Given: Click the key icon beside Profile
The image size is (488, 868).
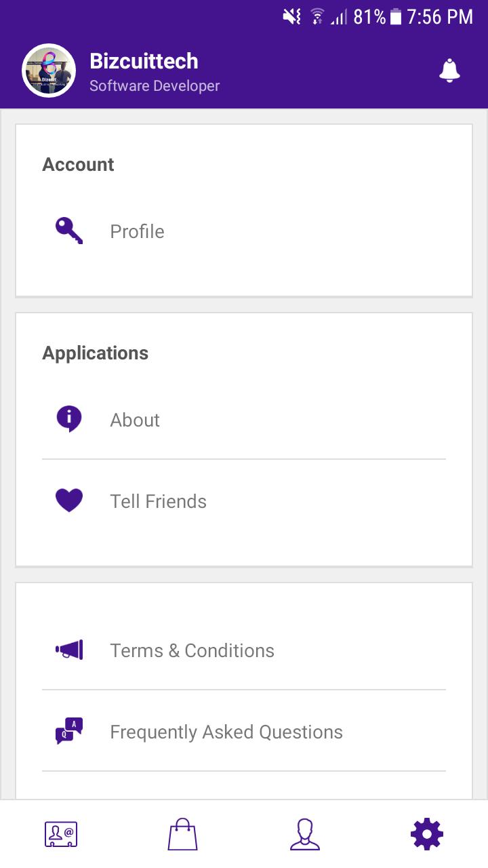Looking at the screenshot, I should point(69,231).
